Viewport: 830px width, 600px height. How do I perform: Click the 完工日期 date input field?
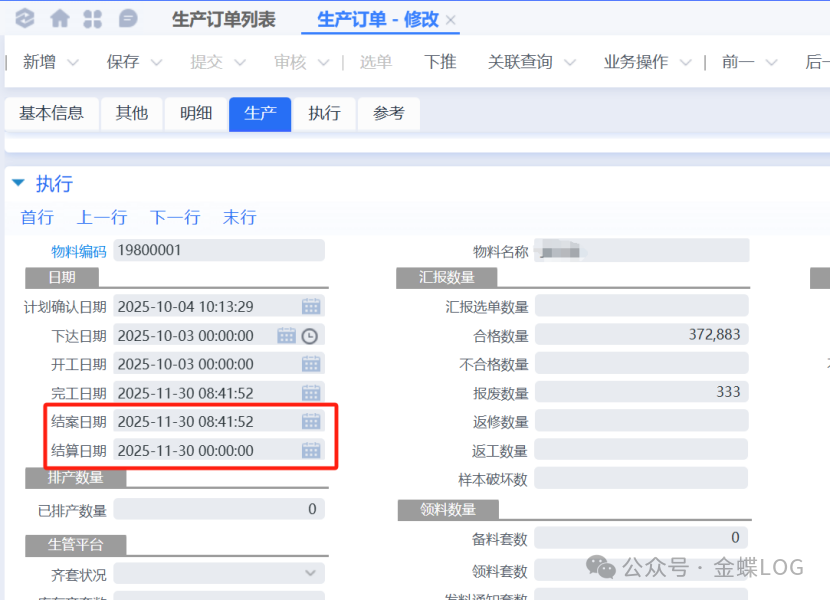pos(205,393)
